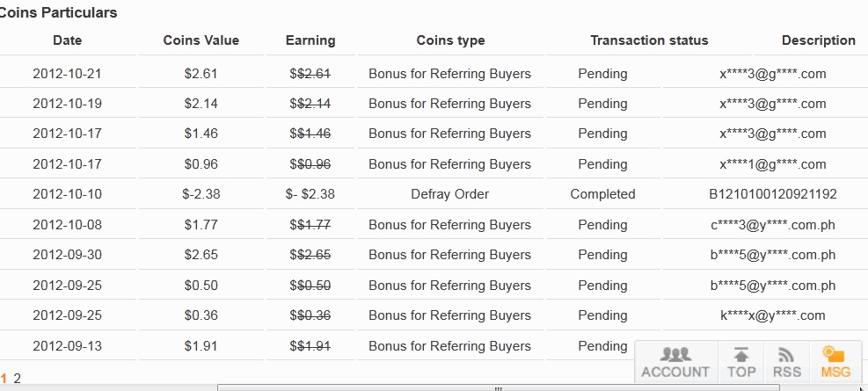Select order number B1210100120921192
The height and width of the screenshot is (391, 868).
773,194
